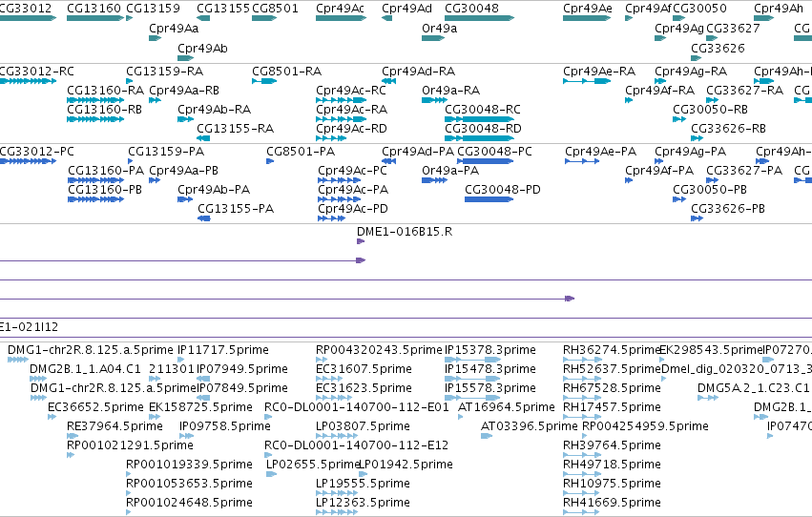Select the LP12363.5prime EST label

pyautogui.click(x=363, y=503)
